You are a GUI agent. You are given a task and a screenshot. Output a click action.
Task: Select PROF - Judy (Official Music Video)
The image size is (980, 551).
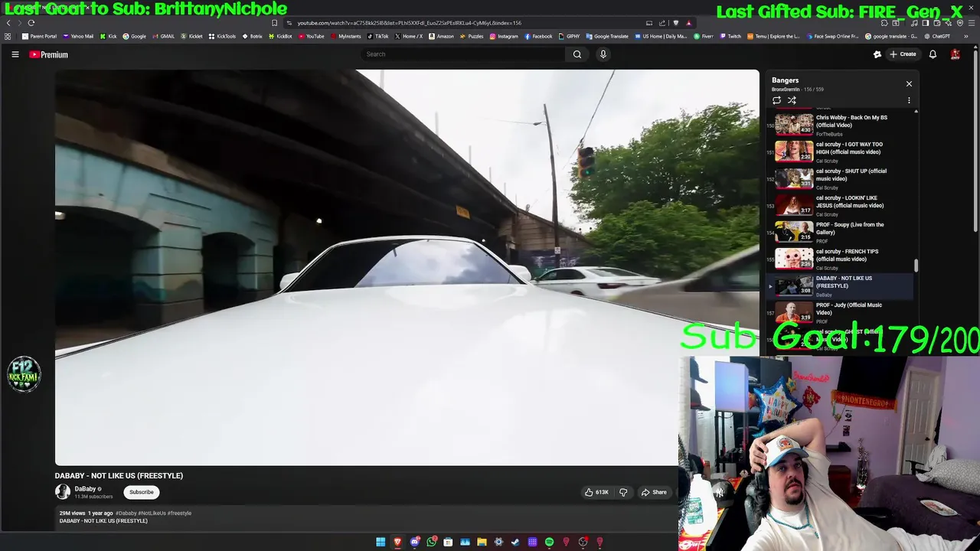[840, 312]
